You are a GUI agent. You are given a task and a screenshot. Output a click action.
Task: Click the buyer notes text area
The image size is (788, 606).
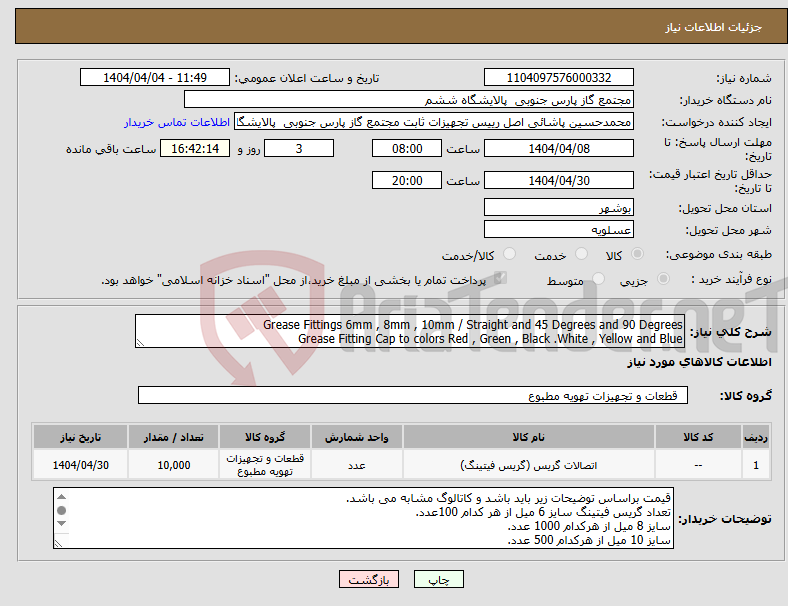point(363,518)
